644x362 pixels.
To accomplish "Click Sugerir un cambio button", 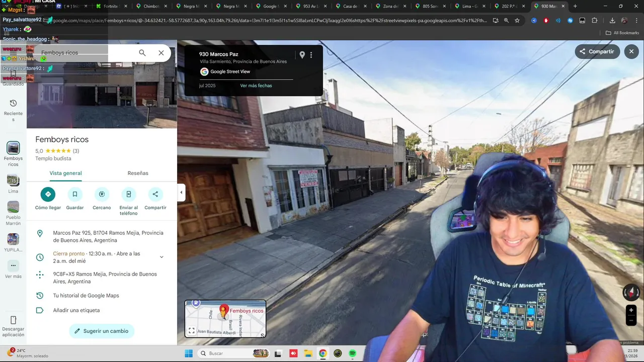I will [x=102, y=331].
